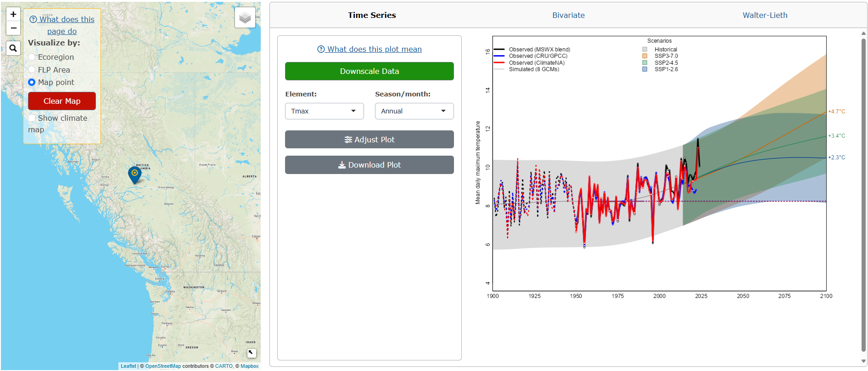868x371 pixels.
Task: Click the blue map point marker
Action: coord(134,175)
